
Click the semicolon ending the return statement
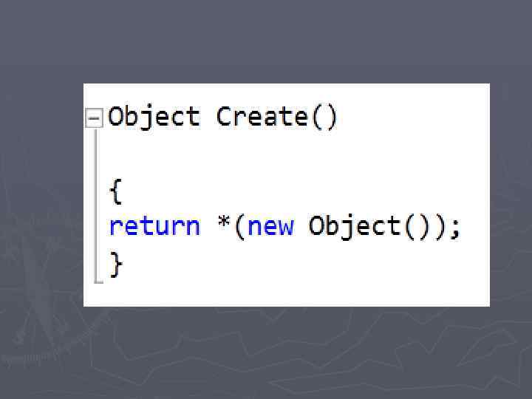(x=455, y=228)
